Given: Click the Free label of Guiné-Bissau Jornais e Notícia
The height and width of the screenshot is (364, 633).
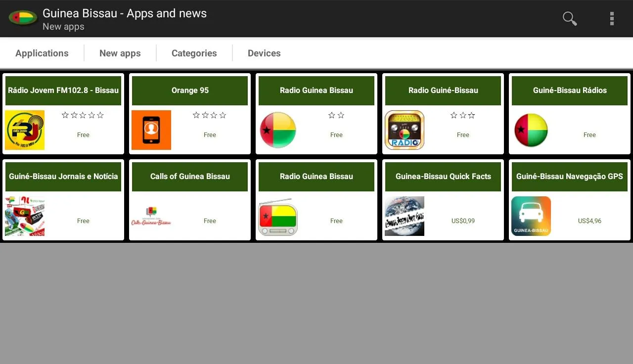Looking at the screenshot, I should [83, 221].
